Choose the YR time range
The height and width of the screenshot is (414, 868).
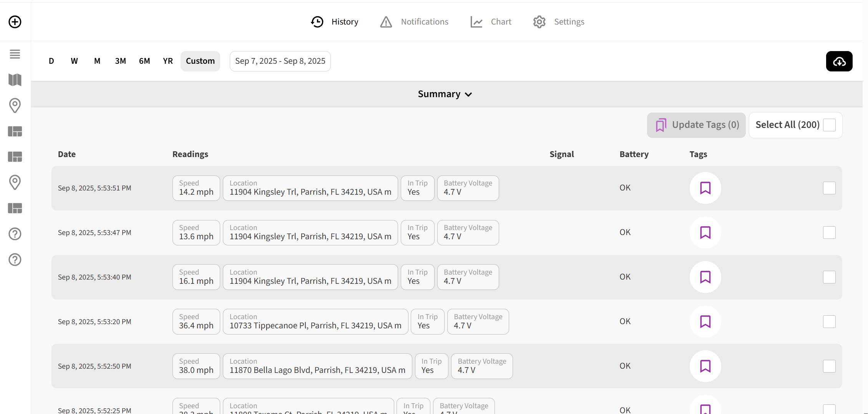pos(168,61)
